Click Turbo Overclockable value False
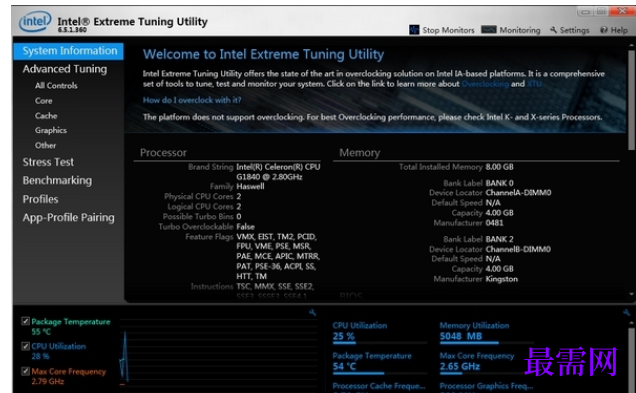 [x=245, y=227]
